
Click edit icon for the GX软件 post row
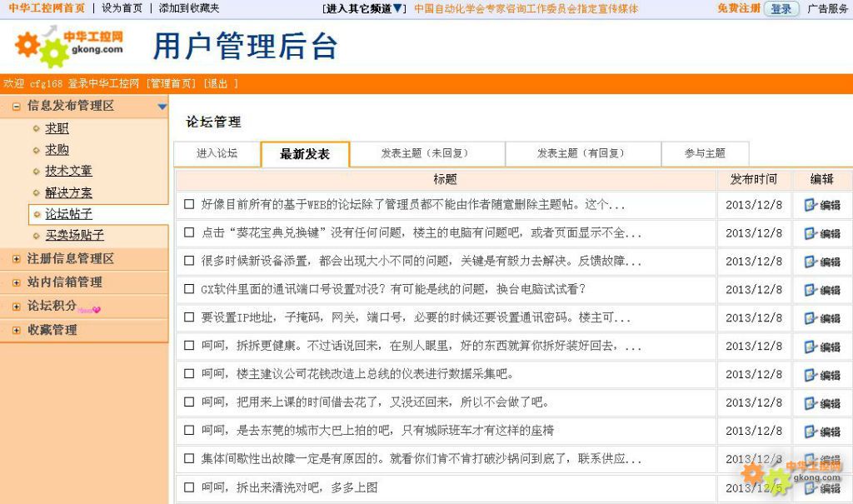[811, 290]
